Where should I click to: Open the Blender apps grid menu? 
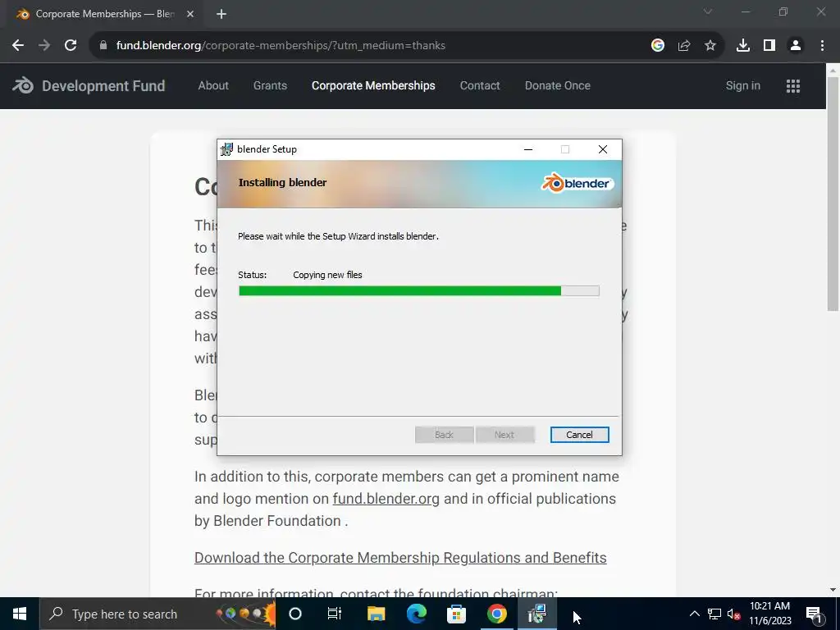click(x=793, y=85)
